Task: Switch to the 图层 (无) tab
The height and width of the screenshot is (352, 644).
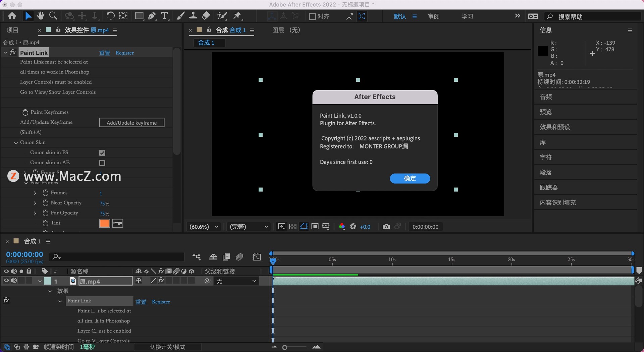Action: click(x=286, y=30)
